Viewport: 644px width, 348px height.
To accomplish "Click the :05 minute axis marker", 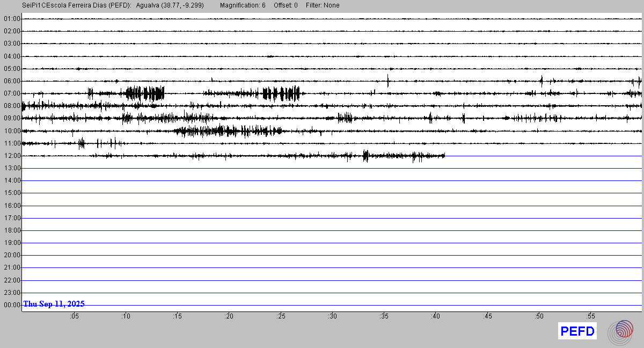I will (74, 316).
